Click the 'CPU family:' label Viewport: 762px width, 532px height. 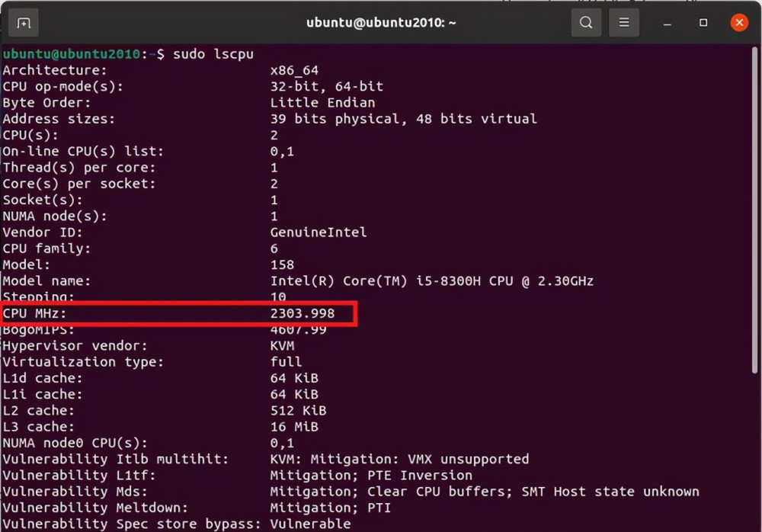(x=46, y=248)
